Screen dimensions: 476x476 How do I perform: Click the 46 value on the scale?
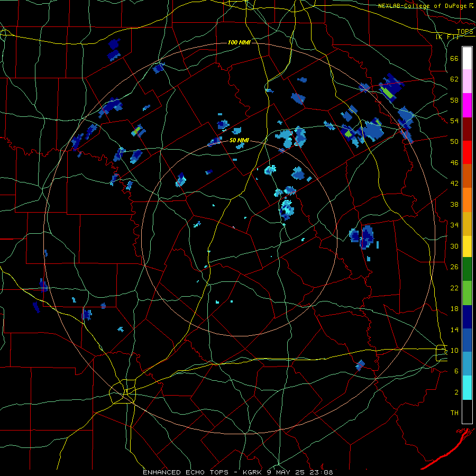point(454,163)
